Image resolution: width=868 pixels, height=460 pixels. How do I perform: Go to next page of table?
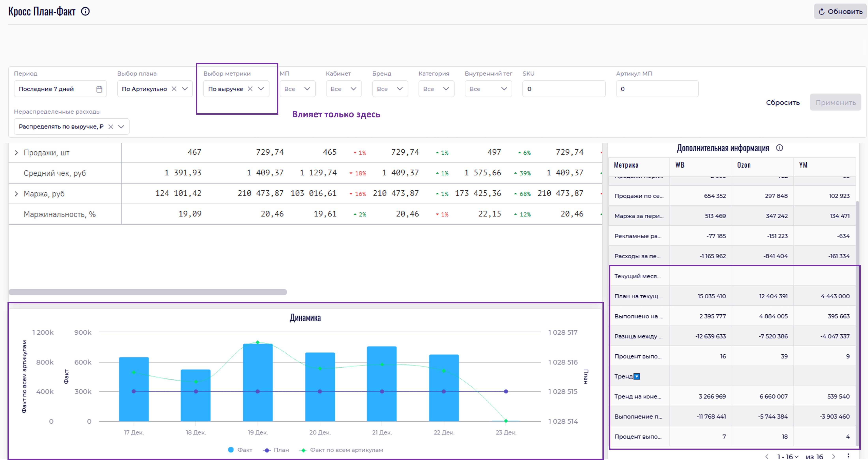(x=834, y=456)
